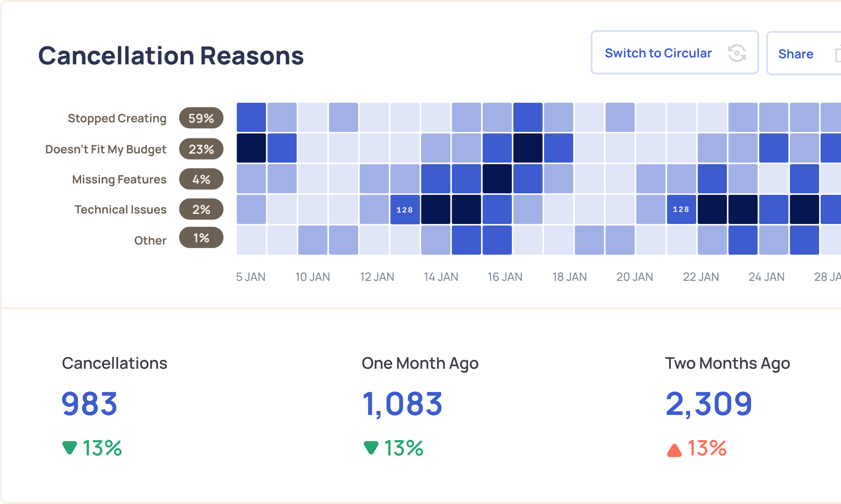This screenshot has width=841, height=504.
Task: Click the 4% Missing Features badge
Action: [201, 179]
